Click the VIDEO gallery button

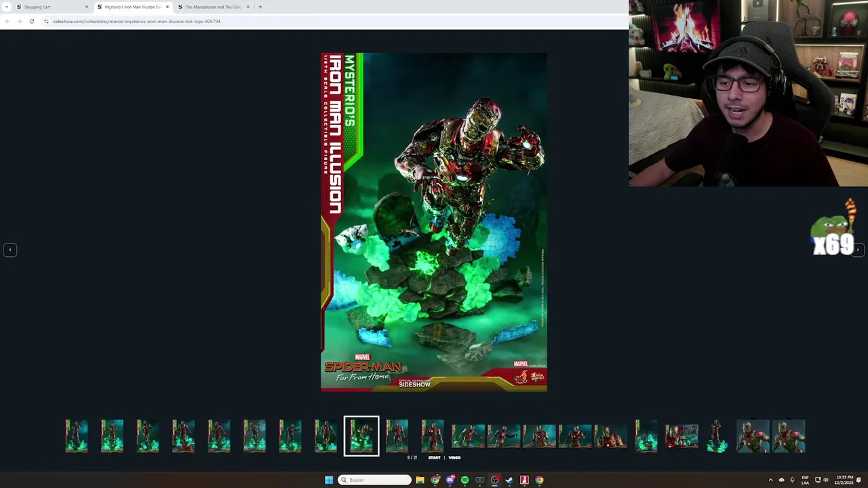point(454,457)
